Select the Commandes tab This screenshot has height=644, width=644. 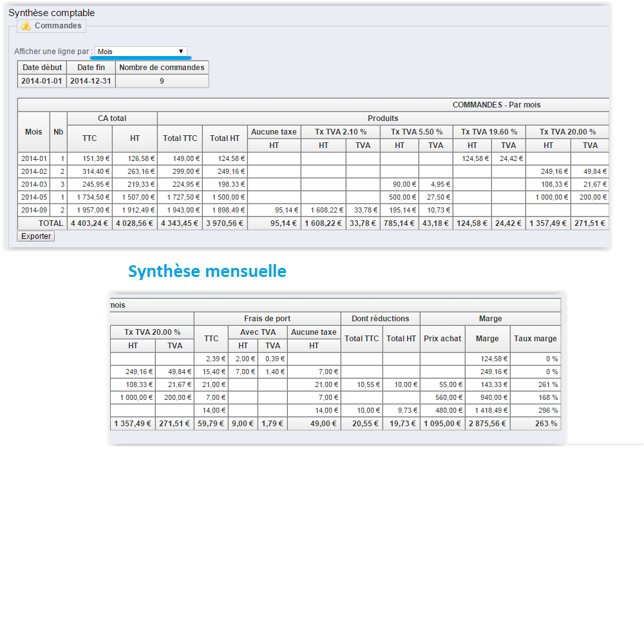pyautogui.click(x=57, y=26)
